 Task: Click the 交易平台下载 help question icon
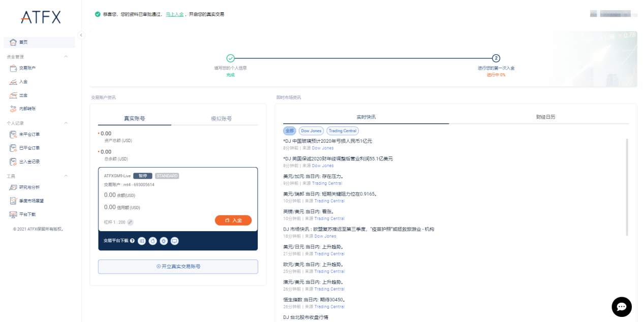click(x=132, y=241)
